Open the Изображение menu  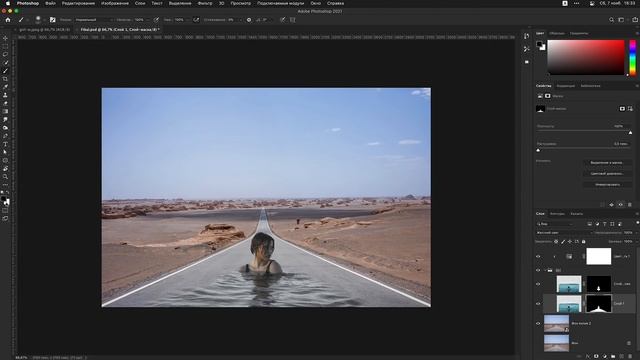coord(115,3)
